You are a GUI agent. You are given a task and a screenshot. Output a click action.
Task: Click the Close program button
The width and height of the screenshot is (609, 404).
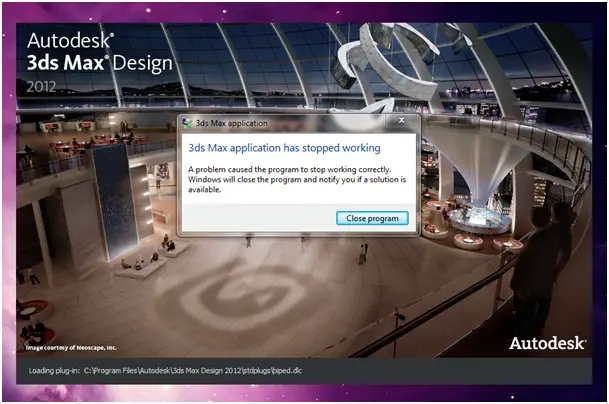click(372, 218)
